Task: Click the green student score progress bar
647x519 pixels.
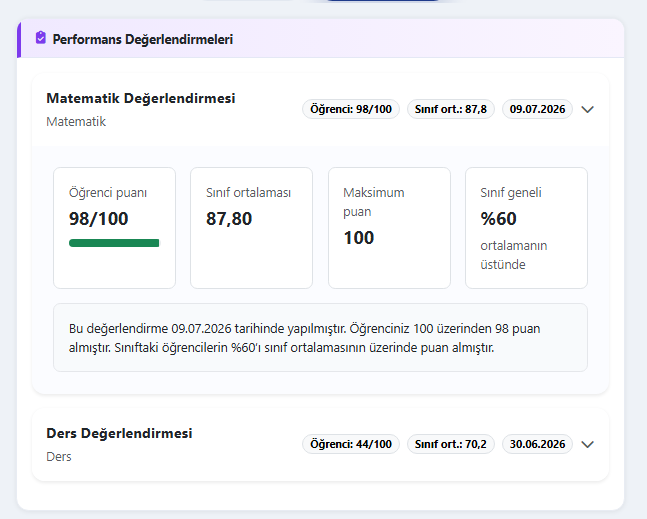Action: point(114,243)
